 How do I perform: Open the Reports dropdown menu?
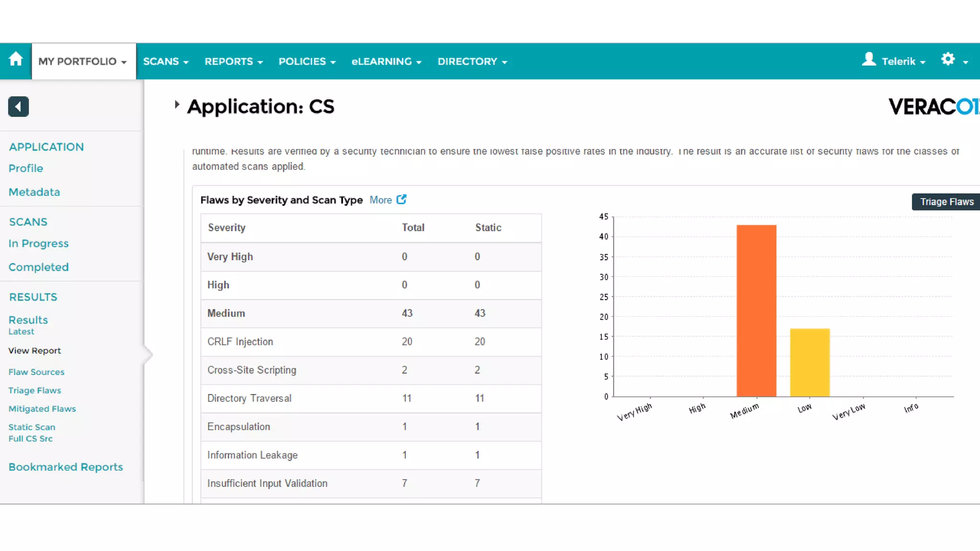coord(234,62)
